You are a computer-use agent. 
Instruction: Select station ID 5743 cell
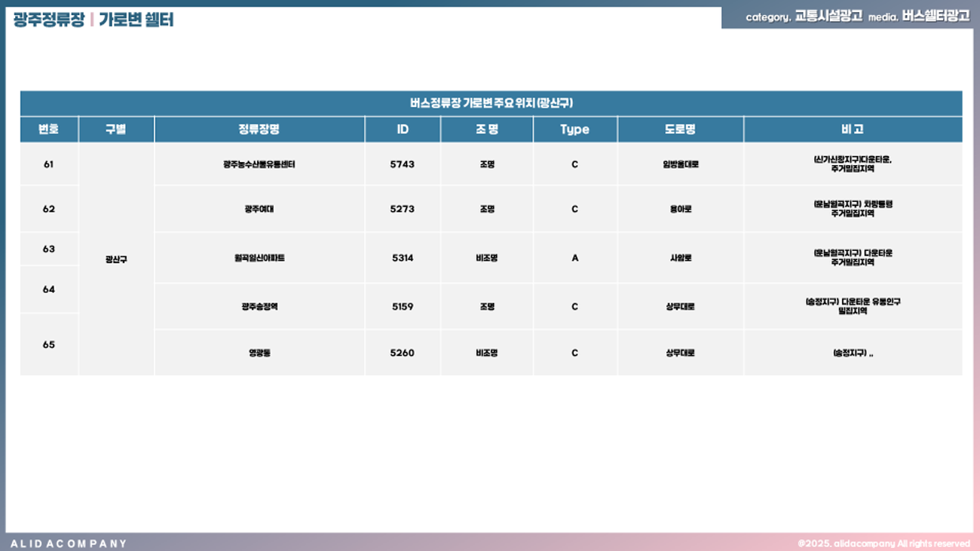[x=403, y=164]
